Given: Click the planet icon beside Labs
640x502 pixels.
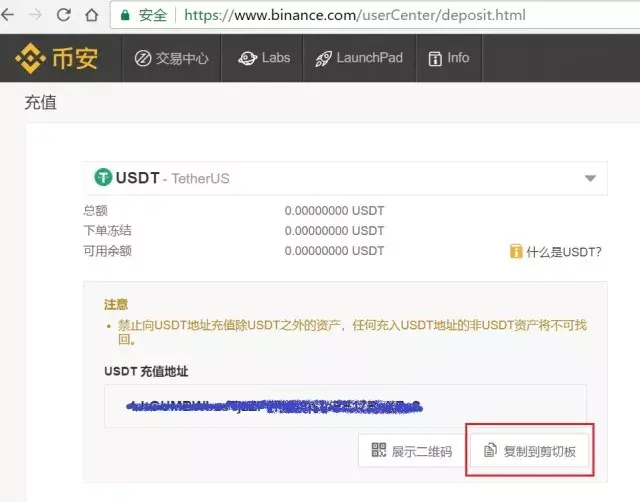Looking at the screenshot, I should pyautogui.click(x=247, y=58).
